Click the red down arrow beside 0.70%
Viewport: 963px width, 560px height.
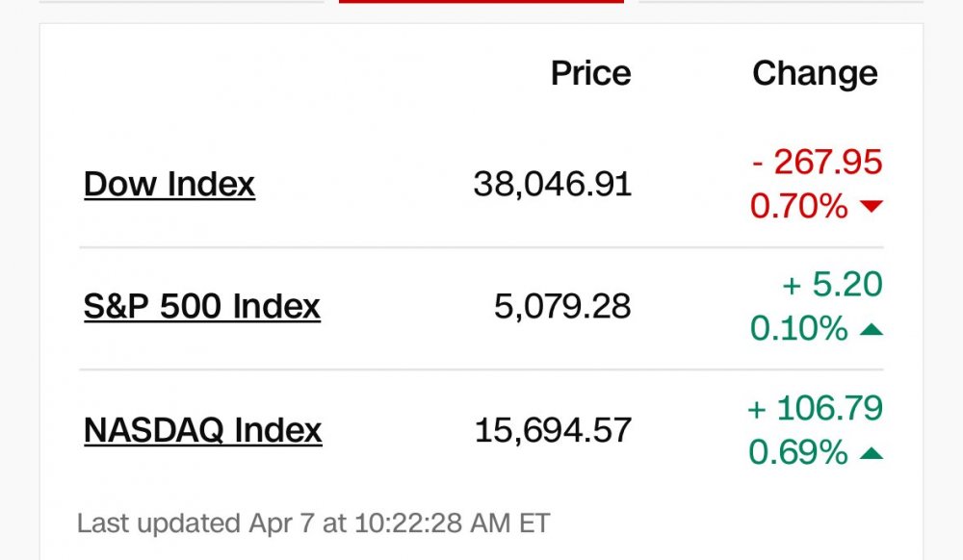pyautogui.click(x=872, y=206)
